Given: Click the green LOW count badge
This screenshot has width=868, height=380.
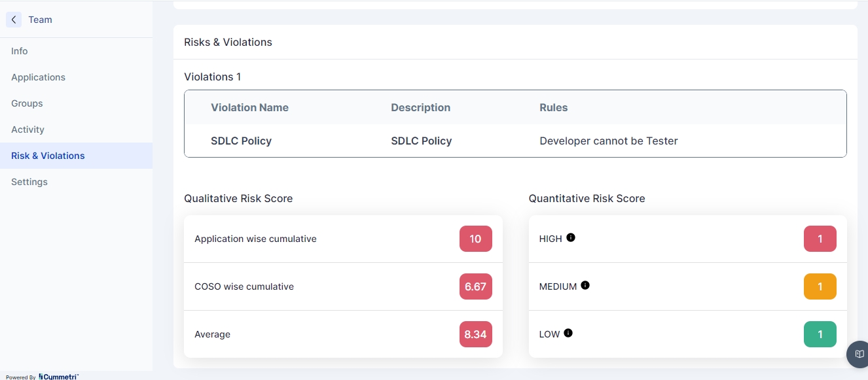Looking at the screenshot, I should pyautogui.click(x=820, y=334).
